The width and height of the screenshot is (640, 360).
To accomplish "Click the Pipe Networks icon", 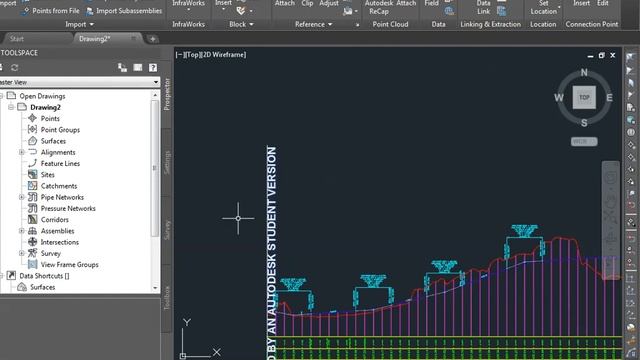I will (x=32, y=197).
